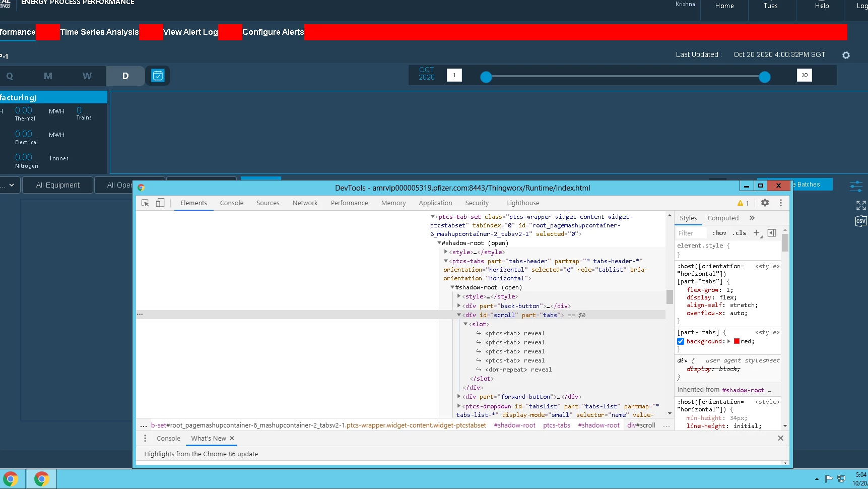Open the Lighthouse panel tab

click(x=523, y=203)
